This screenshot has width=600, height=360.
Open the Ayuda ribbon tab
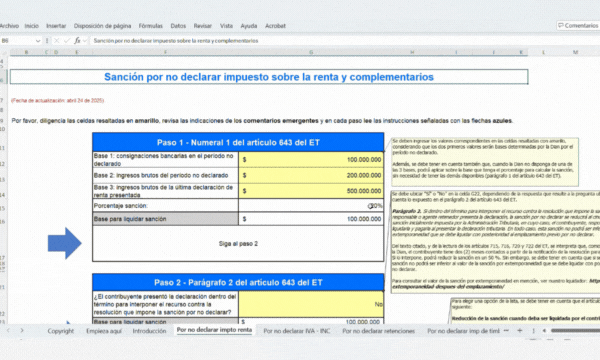pyautogui.click(x=249, y=26)
